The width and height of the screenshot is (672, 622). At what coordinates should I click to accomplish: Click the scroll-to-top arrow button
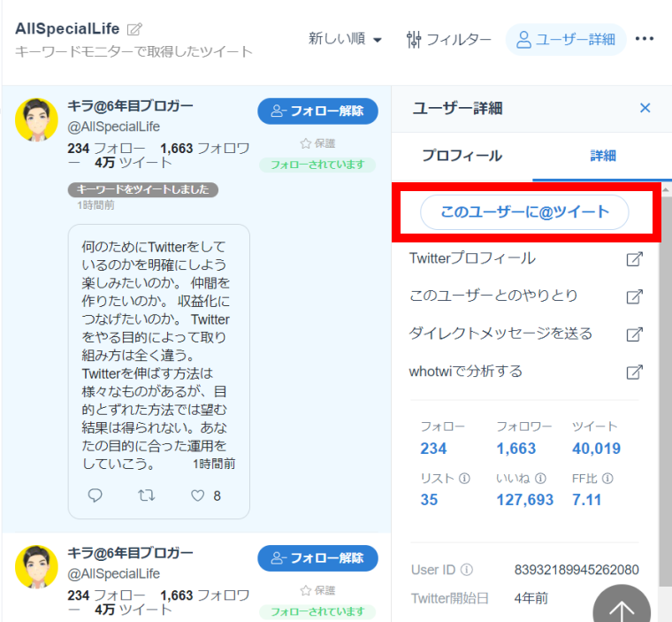tap(621, 609)
